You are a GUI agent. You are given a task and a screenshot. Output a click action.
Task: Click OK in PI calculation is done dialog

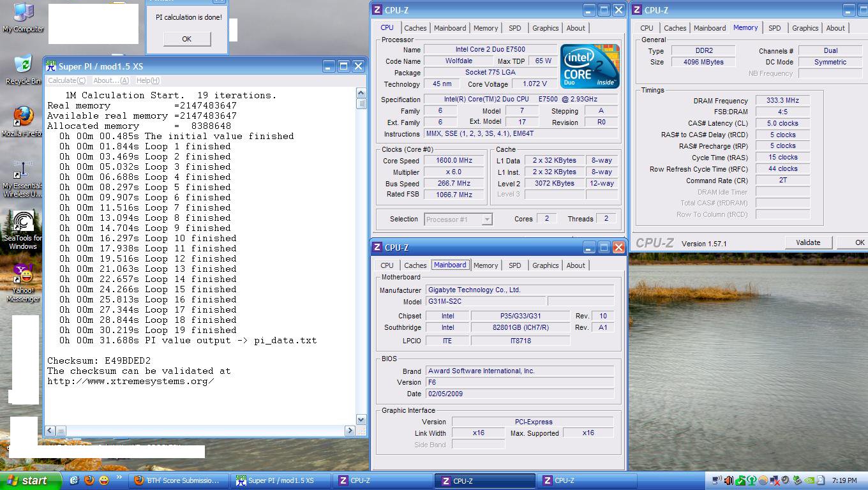186,39
